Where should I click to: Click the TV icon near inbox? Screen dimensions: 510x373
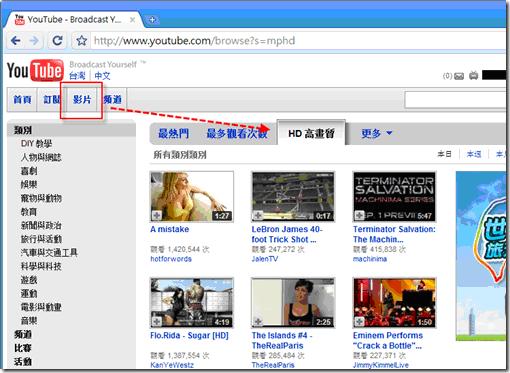pos(473,76)
